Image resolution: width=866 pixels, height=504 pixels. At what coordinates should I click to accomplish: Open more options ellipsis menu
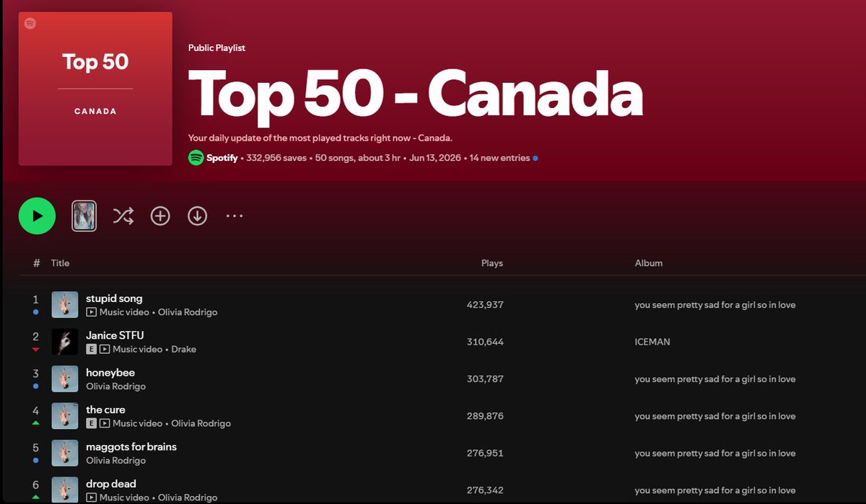235,216
